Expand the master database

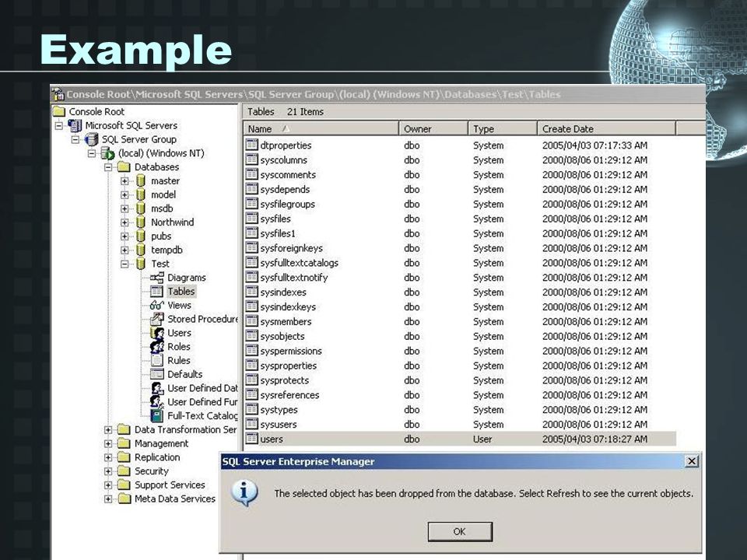124,181
